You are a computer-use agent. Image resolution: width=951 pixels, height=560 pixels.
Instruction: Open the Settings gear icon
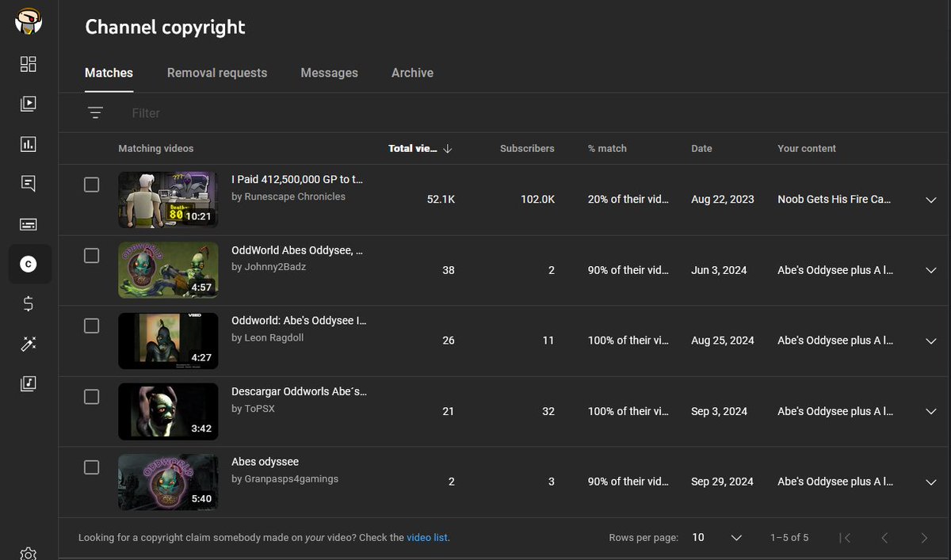pyautogui.click(x=29, y=553)
